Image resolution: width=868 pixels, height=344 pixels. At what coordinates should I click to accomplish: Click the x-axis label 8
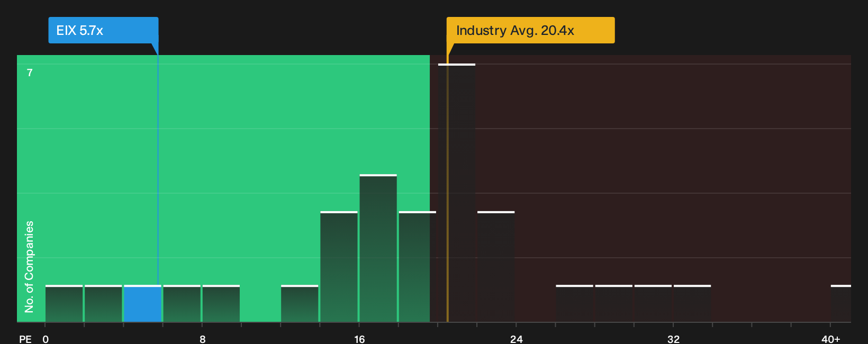(x=203, y=339)
